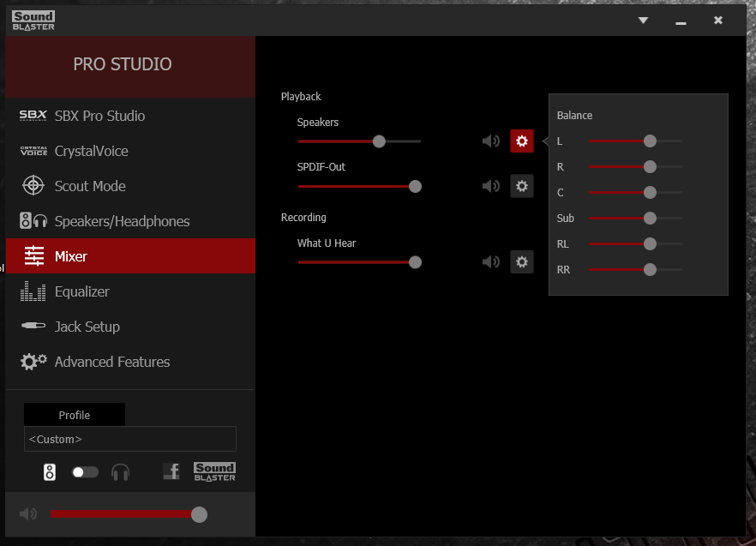Toggle speakers/headphones output switch
The height and width of the screenshot is (546, 756).
coord(85,472)
